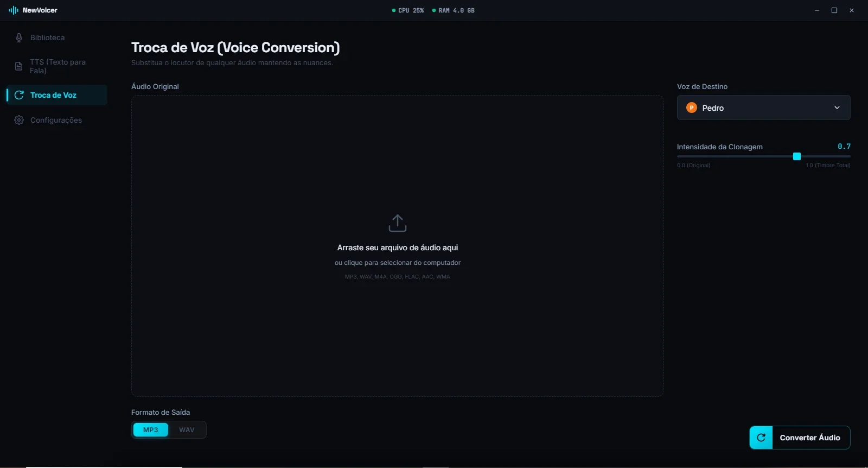Open the Voz de Destino dropdown
The image size is (868, 468).
[763, 107]
